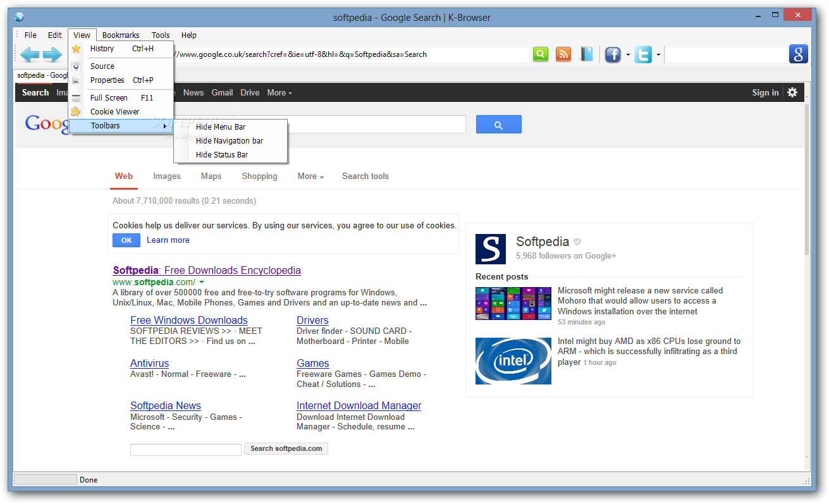Click the Cookie Viewer puzzle icon
This screenshot has width=829, height=504.
pos(76,112)
